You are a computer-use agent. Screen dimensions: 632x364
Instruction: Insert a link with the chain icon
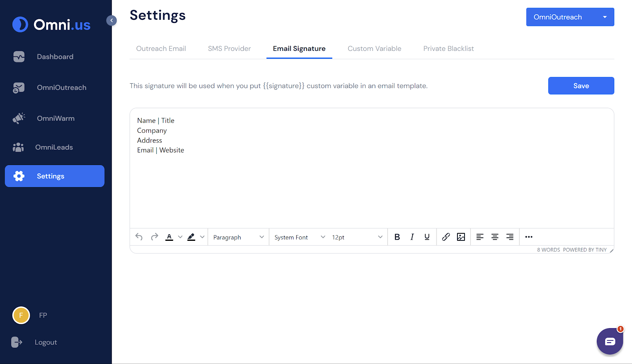tap(446, 237)
